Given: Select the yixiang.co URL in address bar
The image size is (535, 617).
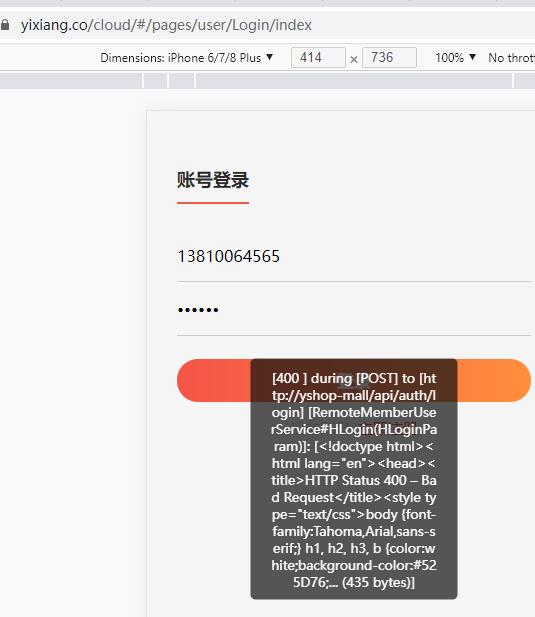Looking at the screenshot, I should click(x=166, y=25).
